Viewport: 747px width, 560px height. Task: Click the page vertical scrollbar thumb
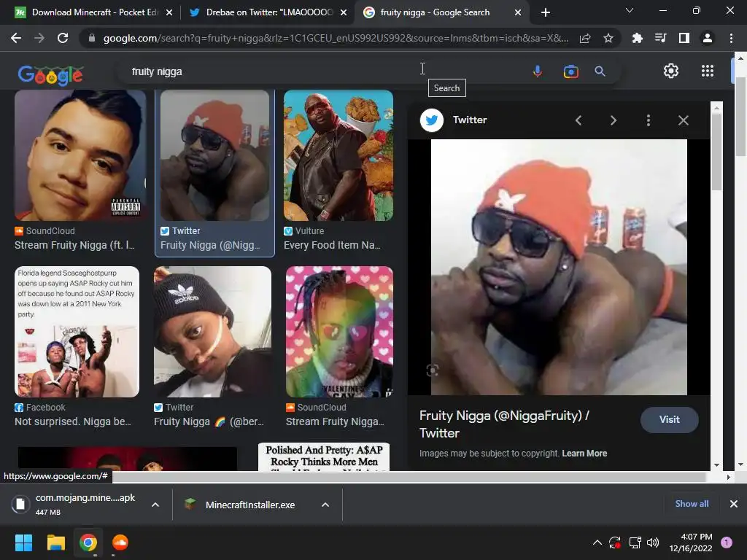(x=740, y=117)
